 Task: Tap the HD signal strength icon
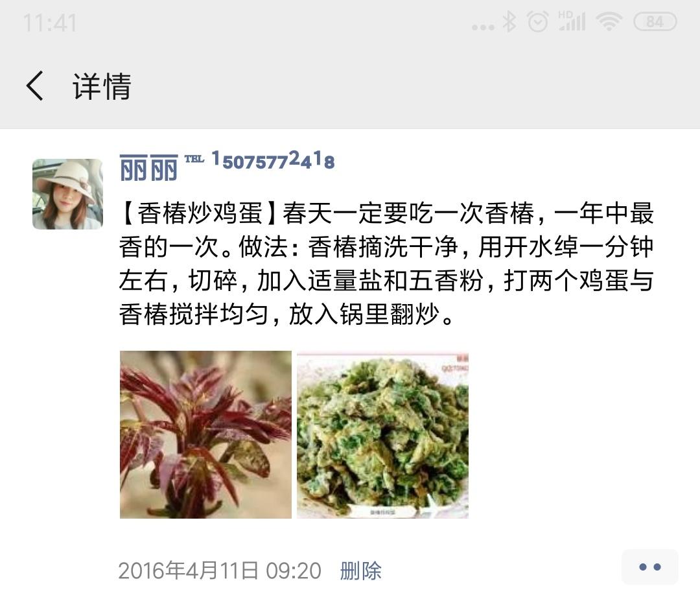tap(572, 21)
